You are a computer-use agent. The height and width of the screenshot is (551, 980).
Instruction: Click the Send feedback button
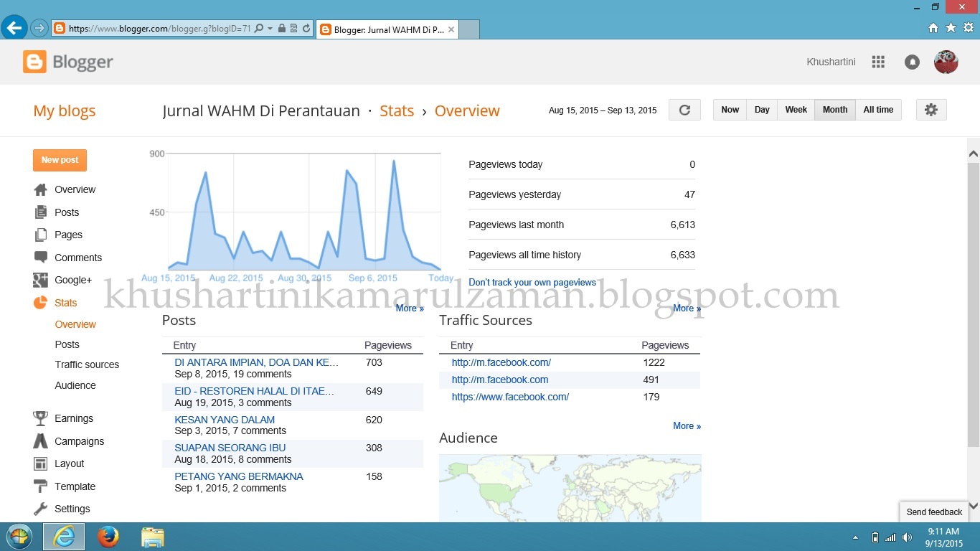click(x=934, y=512)
